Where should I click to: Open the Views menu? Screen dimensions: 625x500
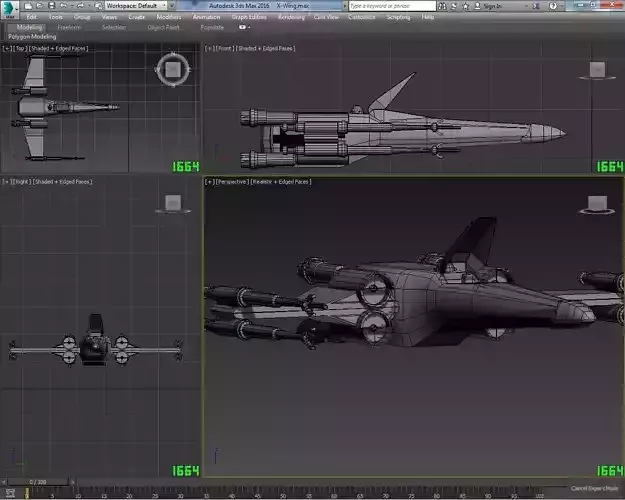[x=109, y=17]
